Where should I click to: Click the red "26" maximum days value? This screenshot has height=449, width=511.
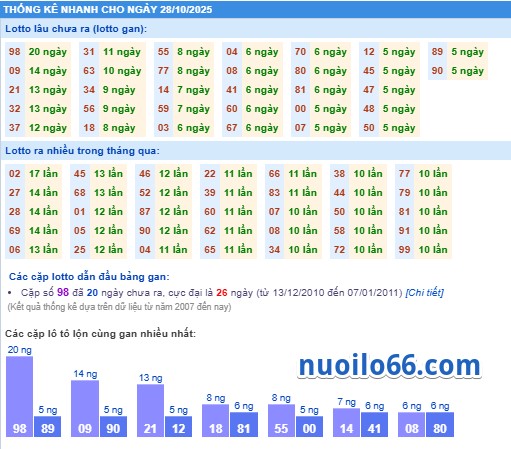[222, 293]
